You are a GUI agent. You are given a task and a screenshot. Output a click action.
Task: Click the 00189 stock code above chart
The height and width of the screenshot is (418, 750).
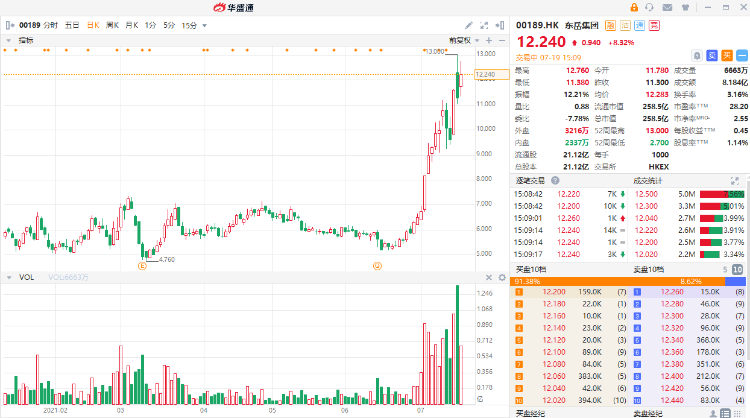click(x=30, y=25)
